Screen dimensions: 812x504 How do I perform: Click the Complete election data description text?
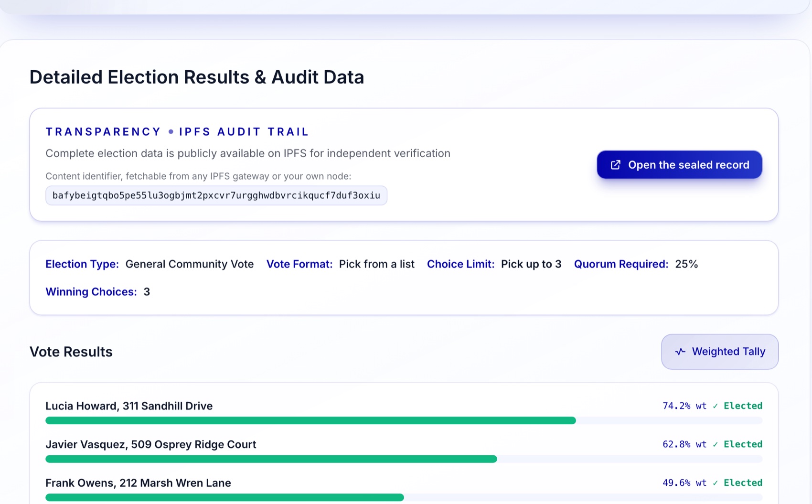tap(248, 153)
